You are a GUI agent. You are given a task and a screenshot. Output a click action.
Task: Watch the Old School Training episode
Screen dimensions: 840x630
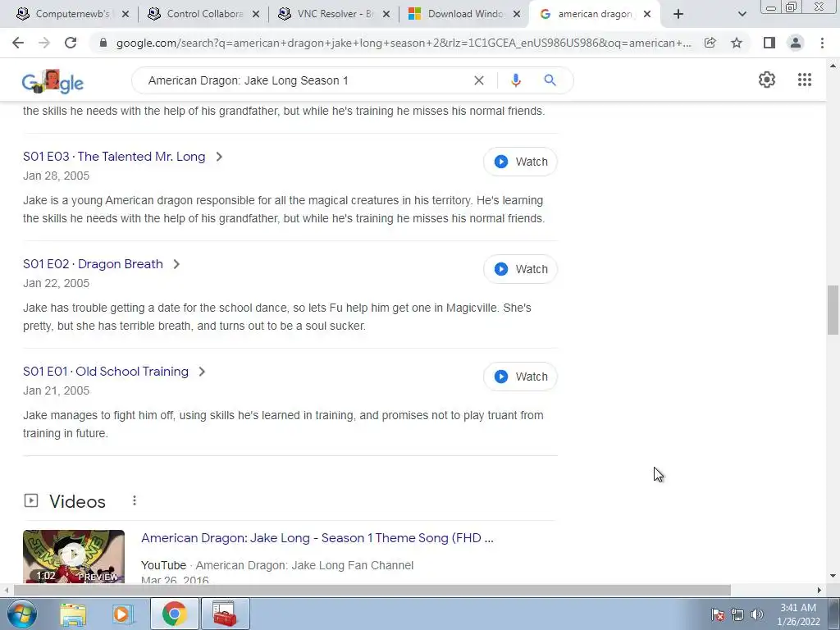click(x=520, y=377)
